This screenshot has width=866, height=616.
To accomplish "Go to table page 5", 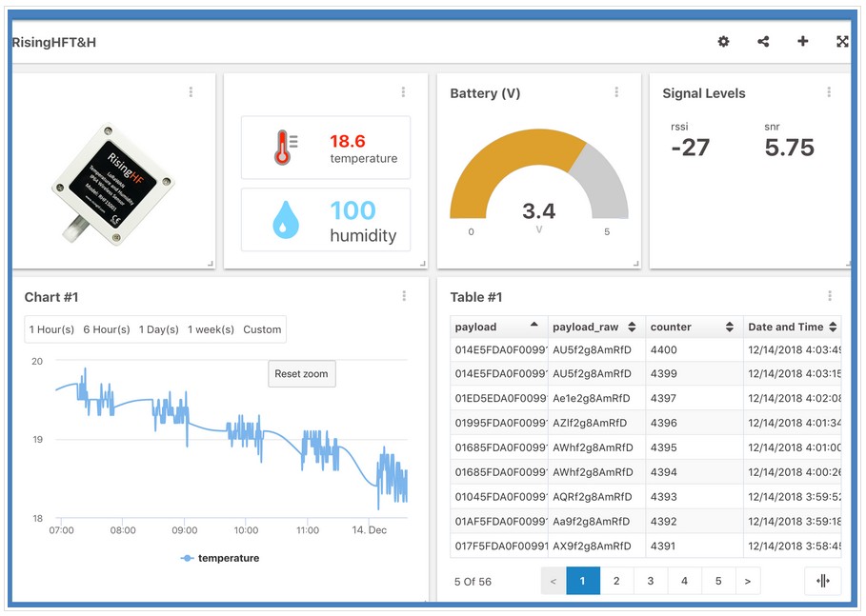I will pyautogui.click(x=718, y=581).
